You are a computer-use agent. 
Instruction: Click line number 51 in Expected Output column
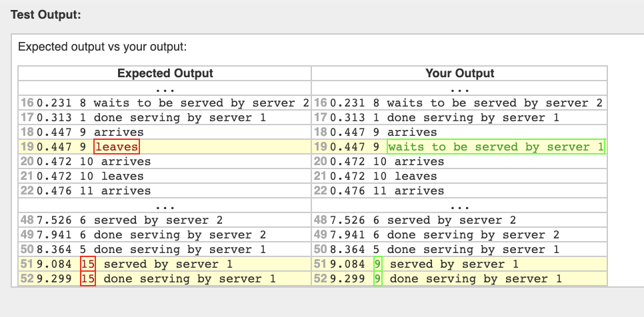[27, 264]
